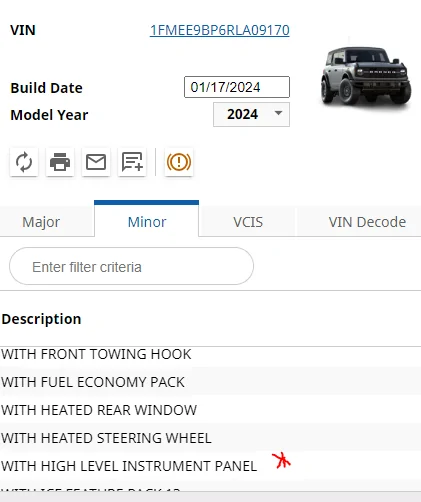The width and height of the screenshot is (421, 502).
Task: Focus the Enter filter criteria search box
Action: [x=131, y=266]
